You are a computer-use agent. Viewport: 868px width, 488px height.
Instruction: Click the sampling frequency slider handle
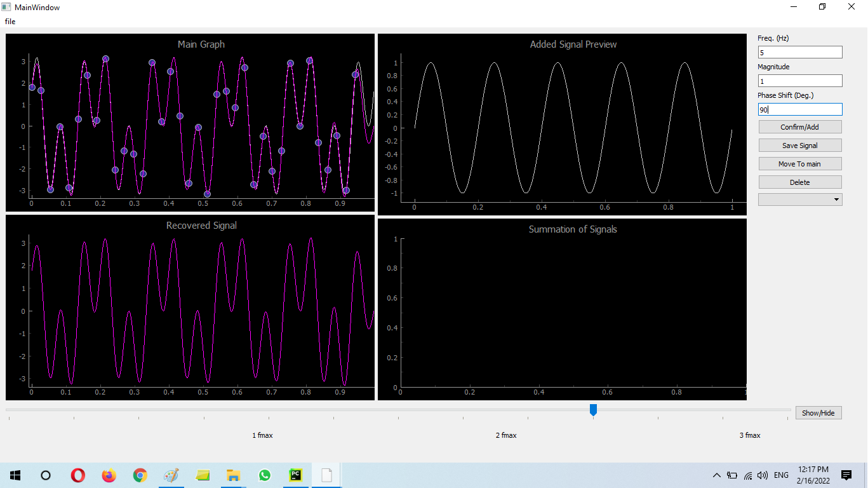[593, 410]
